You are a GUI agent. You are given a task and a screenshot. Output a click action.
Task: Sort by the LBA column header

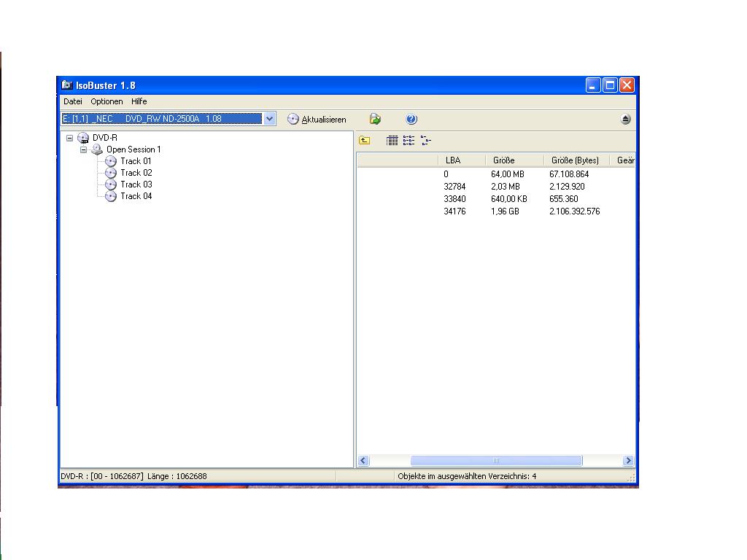462,160
